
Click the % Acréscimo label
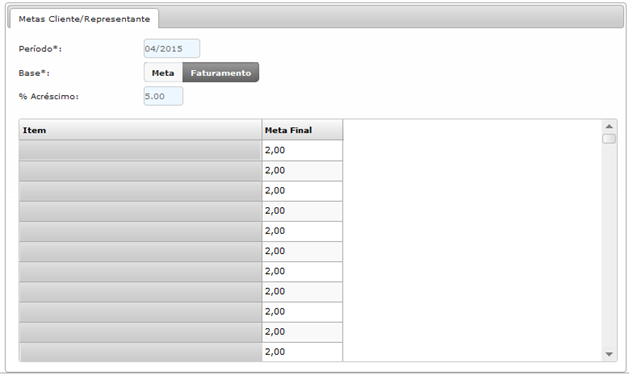pos(49,96)
